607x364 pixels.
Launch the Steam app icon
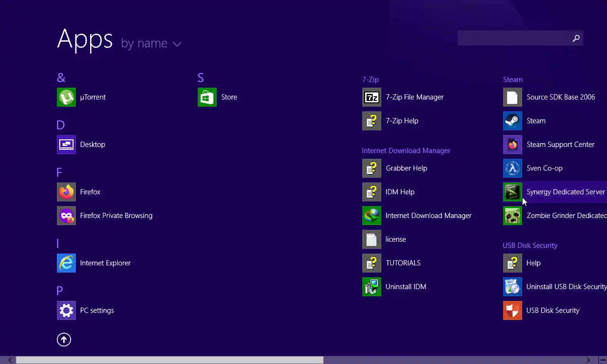513,121
